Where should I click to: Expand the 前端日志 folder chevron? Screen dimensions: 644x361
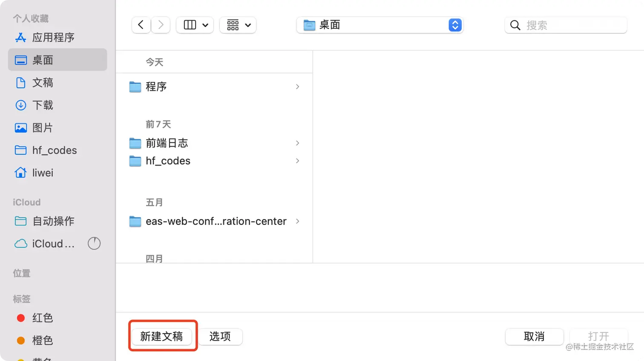pos(297,143)
